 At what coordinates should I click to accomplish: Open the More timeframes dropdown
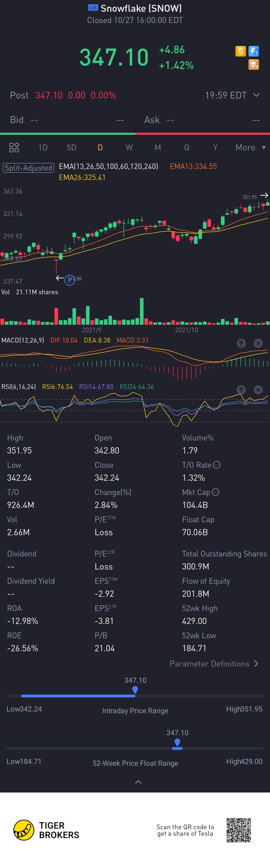point(250,147)
